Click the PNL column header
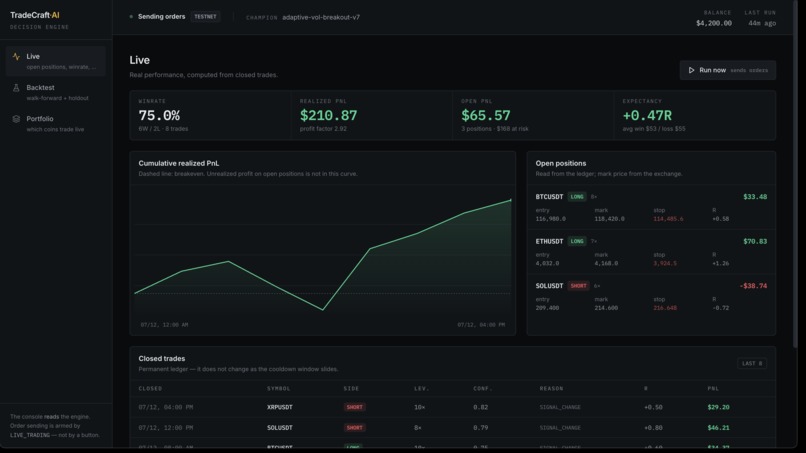 [713, 388]
